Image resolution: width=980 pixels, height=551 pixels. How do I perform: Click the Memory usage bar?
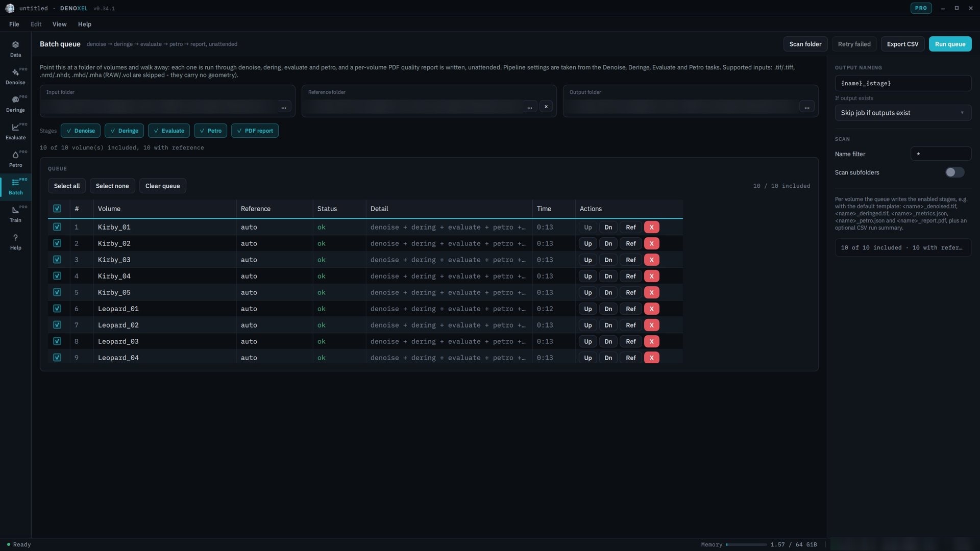click(746, 544)
